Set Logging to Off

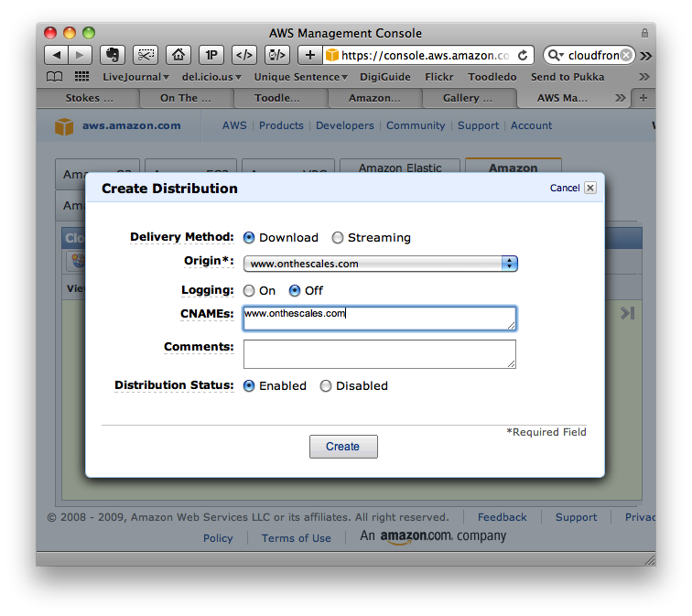pos(295,291)
